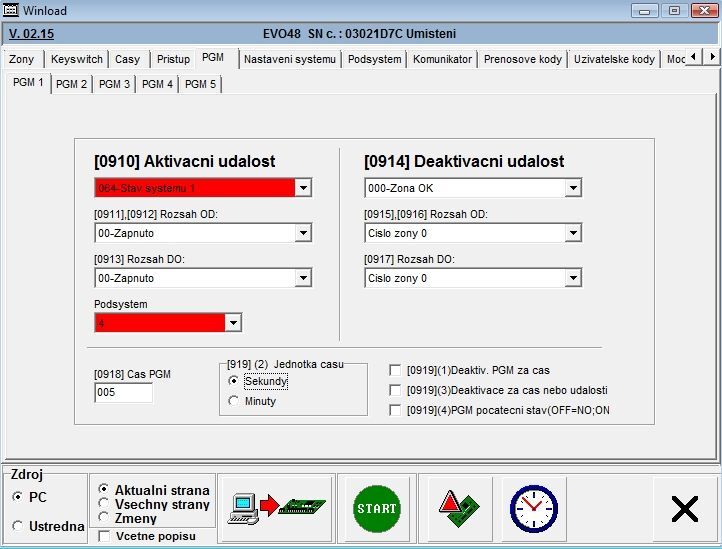Check the Vcetne popisu option
Screen dimensions: 722x549
click(x=105, y=537)
